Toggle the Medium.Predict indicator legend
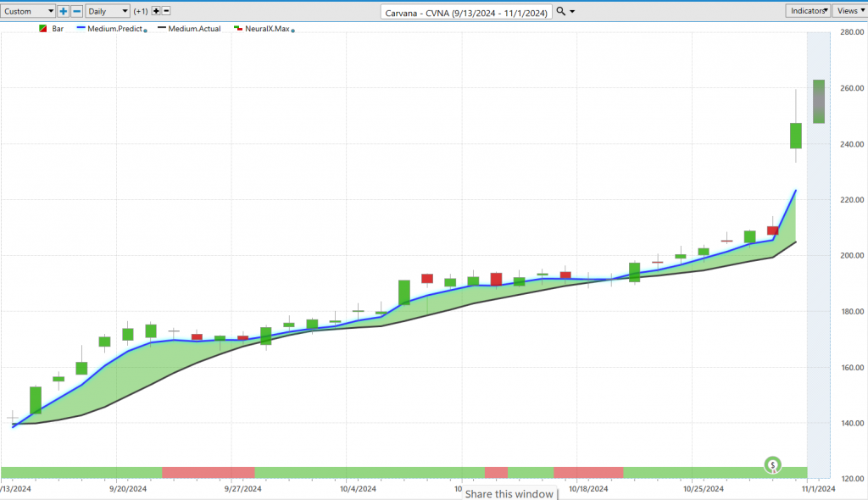Viewport: 868px width, 500px height. (114, 29)
